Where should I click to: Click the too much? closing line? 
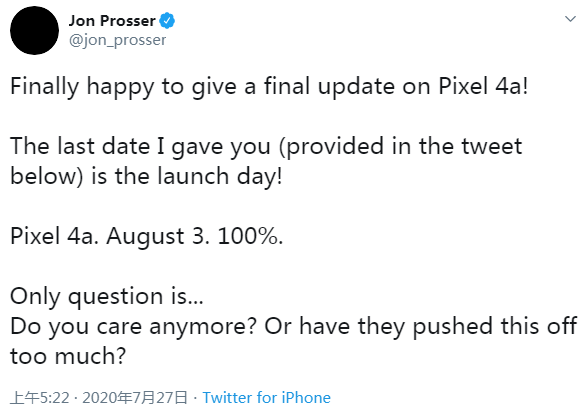pyautogui.click(x=68, y=357)
